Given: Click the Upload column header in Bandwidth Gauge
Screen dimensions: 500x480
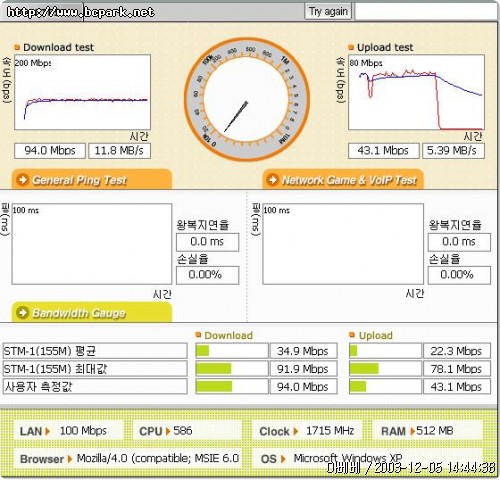Looking at the screenshot, I should pos(375,335).
